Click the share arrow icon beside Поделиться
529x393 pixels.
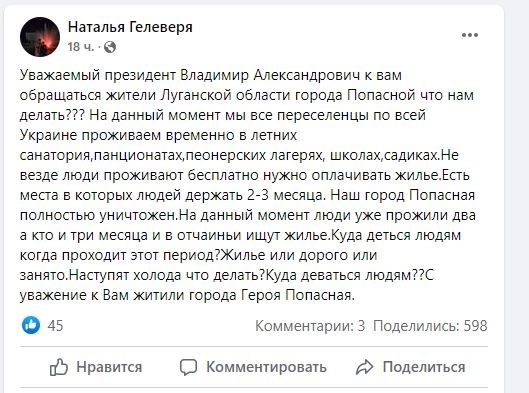click(365, 367)
